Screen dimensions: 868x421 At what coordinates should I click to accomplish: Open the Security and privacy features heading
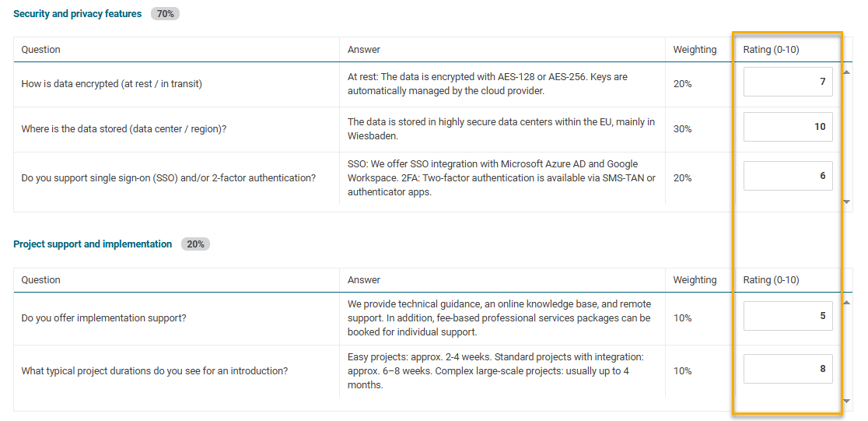[78, 14]
